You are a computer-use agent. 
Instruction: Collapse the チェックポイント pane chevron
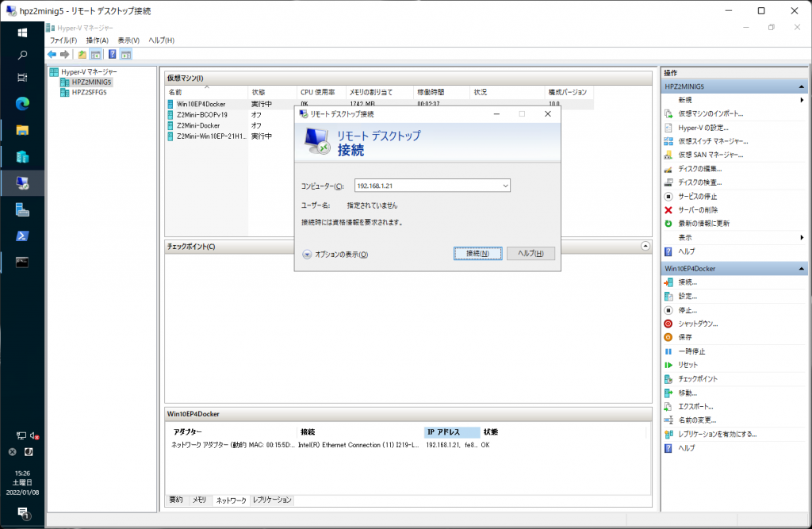(x=645, y=246)
